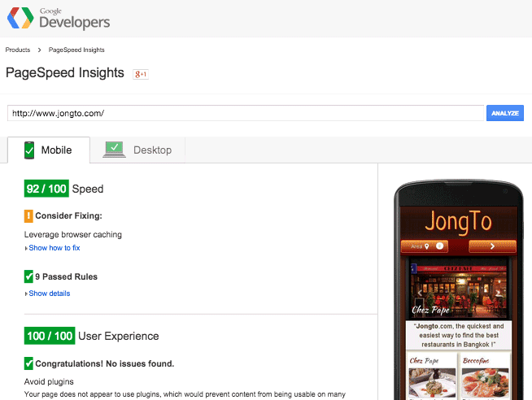Screen dimensions: 532x400
Task: Click the 92 / 100 Speed score badge
Action: click(46, 189)
